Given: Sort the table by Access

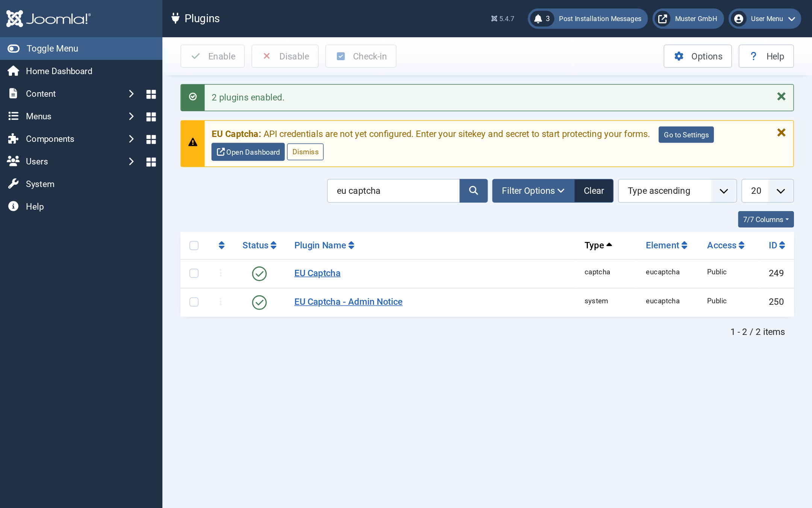Looking at the screenshot, I should click(726, 245).
